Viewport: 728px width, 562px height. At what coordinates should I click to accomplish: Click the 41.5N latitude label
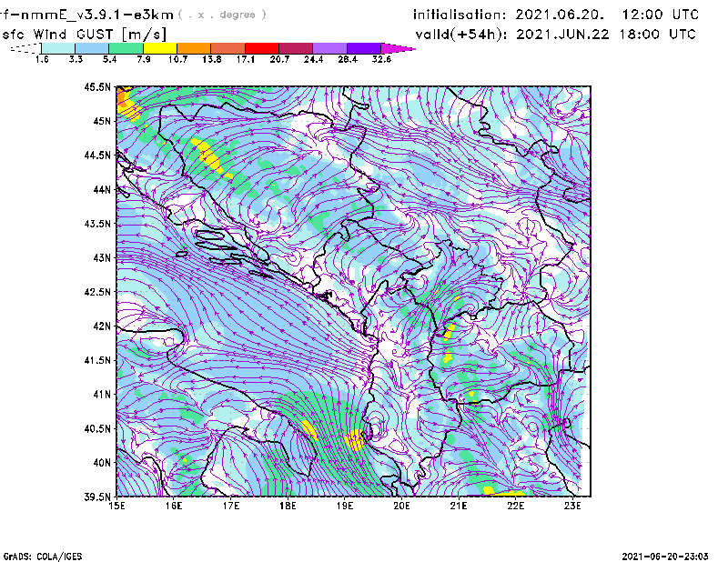pos(97,360)
